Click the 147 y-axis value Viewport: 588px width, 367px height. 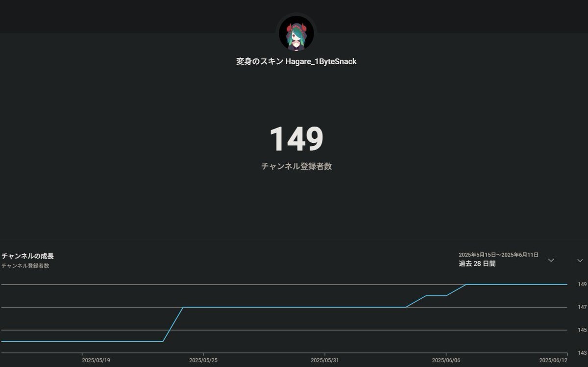[x=582, y=307]
